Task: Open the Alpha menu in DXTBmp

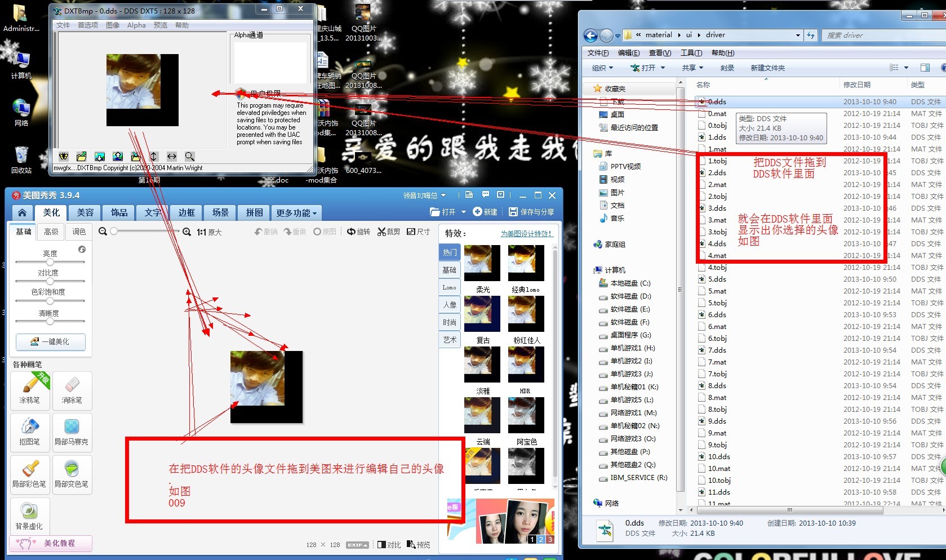Action: point(136,25)
